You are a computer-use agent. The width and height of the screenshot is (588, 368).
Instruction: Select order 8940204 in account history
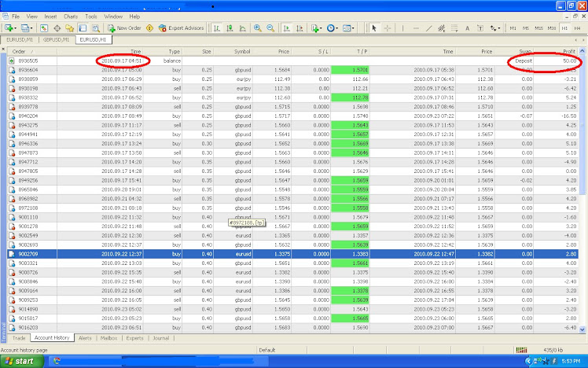292,116
